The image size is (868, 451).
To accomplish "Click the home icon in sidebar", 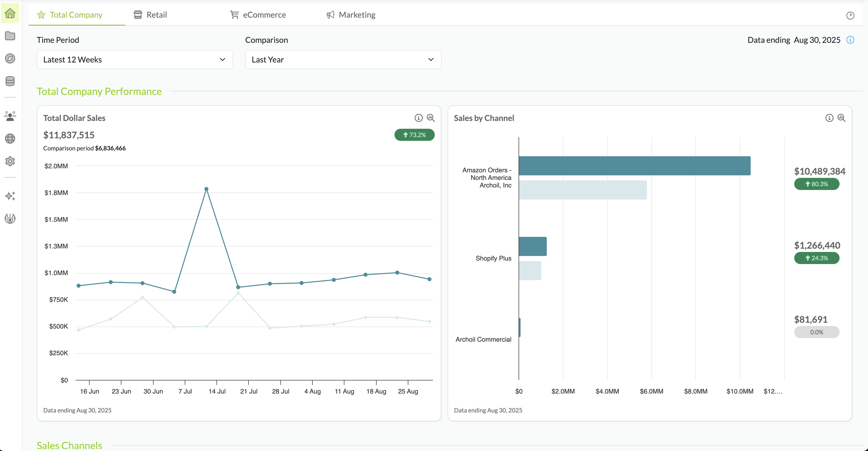I will click(10, 14).
